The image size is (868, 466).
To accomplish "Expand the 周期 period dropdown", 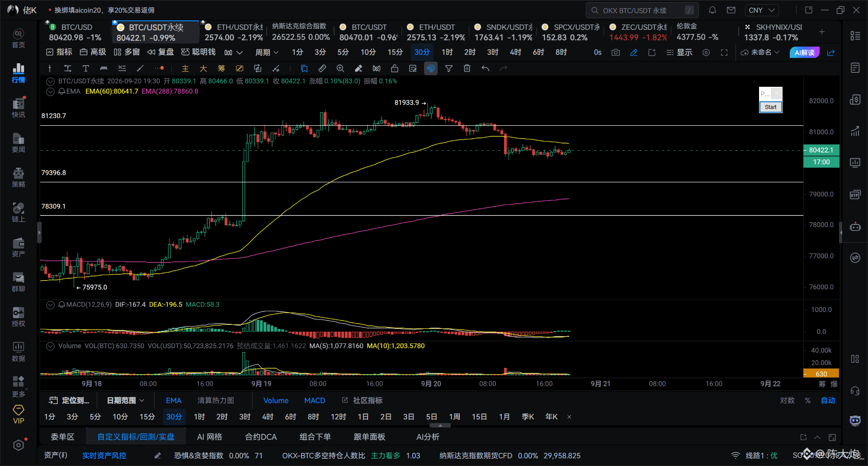I will (x=267, y=52).
